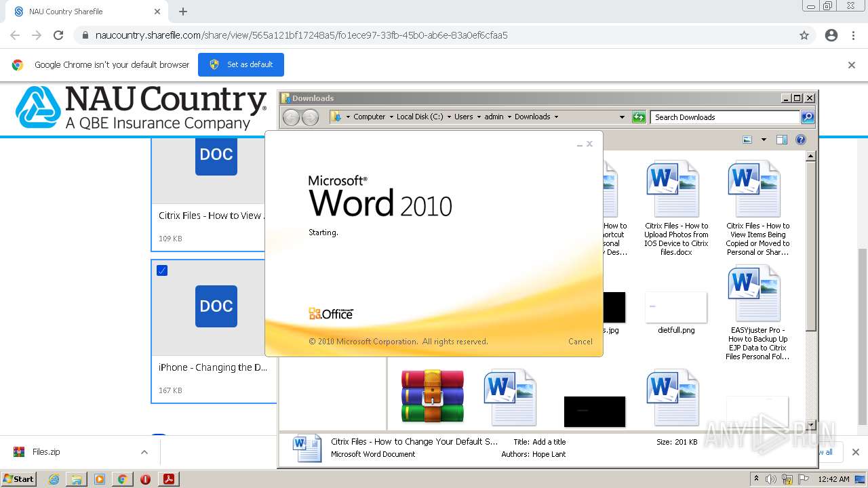The image size is (868, 488).
Task: Click the volume icon in system tray
Action: (771, 479)
